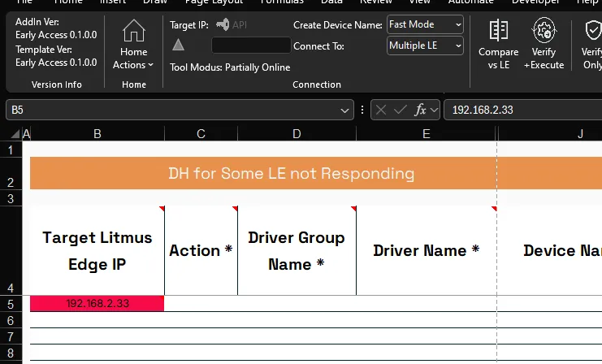Expand the fx function dropdown arrow
602x364 pixels.
pos(434,110)
